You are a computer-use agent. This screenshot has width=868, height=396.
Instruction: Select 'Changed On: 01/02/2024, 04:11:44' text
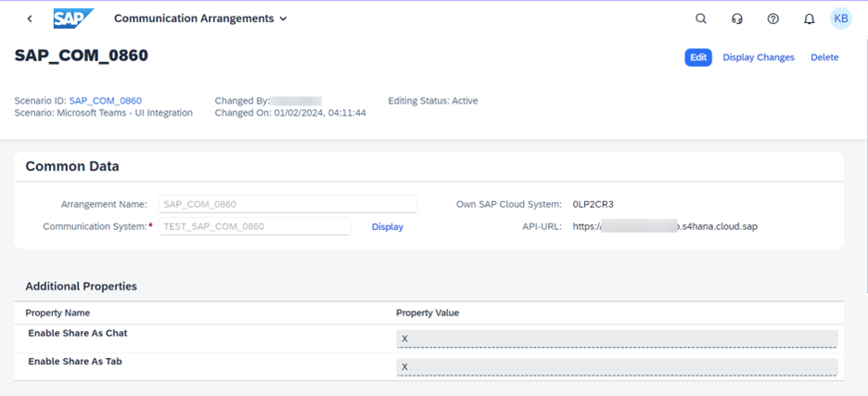(290, 113)
